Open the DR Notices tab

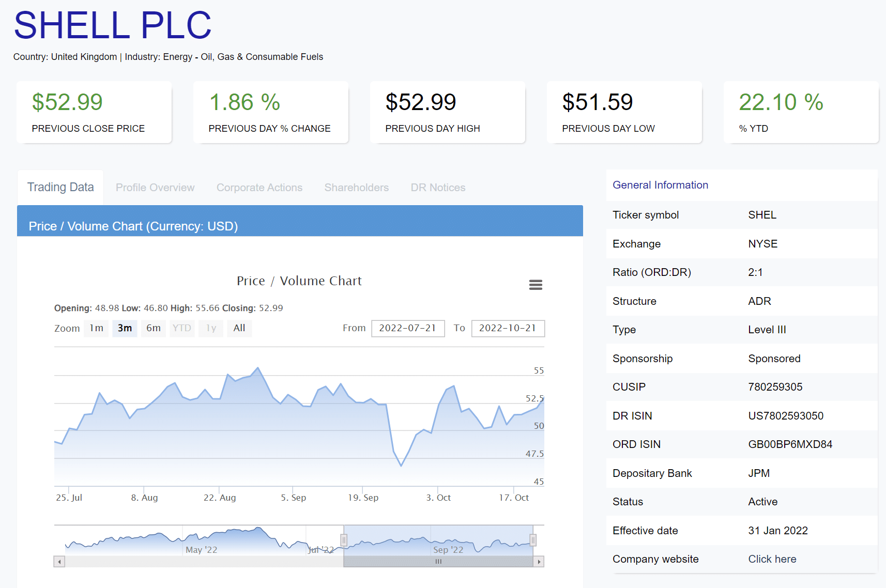437,187
